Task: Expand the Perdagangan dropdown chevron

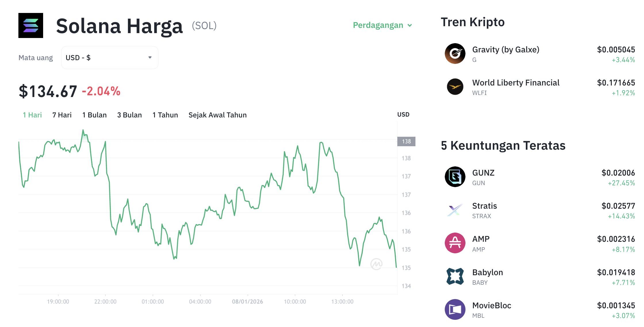Action: click(x=410, y=25)
